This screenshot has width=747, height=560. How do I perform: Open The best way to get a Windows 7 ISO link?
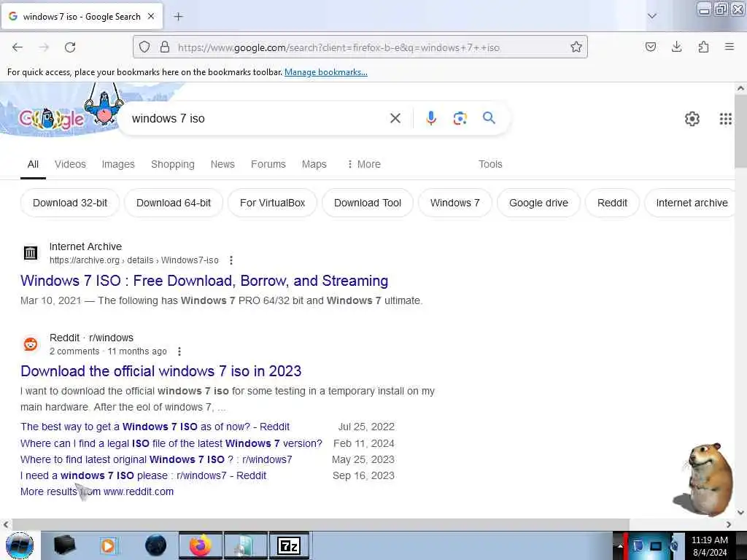coord(155,427)
